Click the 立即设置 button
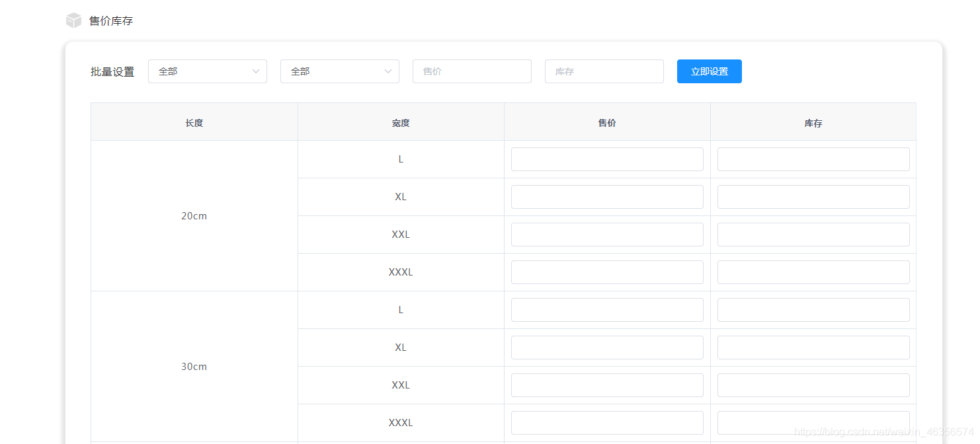The image size is (980, 444). tap(709, 71)
